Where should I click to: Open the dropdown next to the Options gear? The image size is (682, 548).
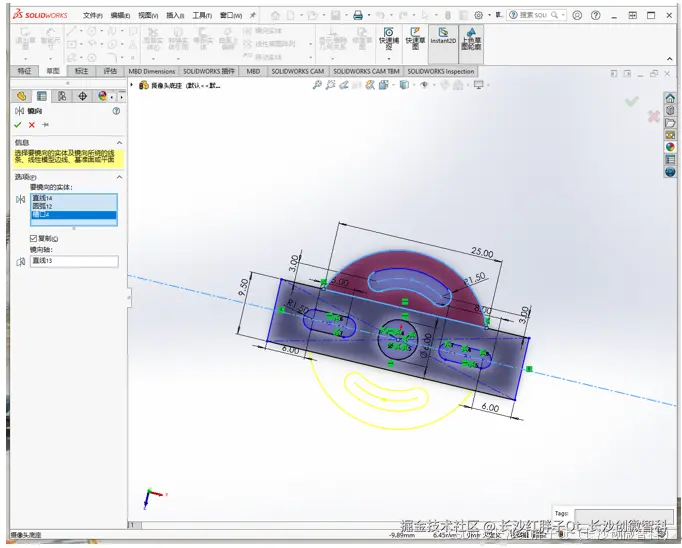coord(489,15)
